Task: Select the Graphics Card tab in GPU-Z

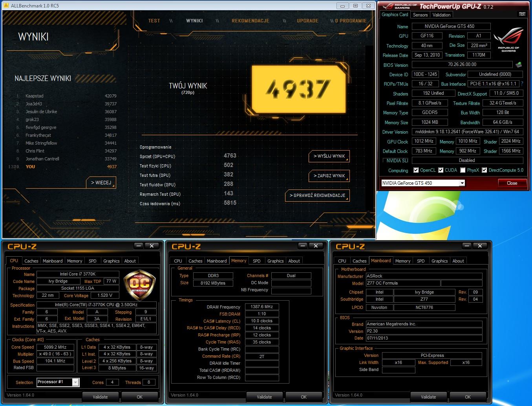Action: click(x=395, y=15)
